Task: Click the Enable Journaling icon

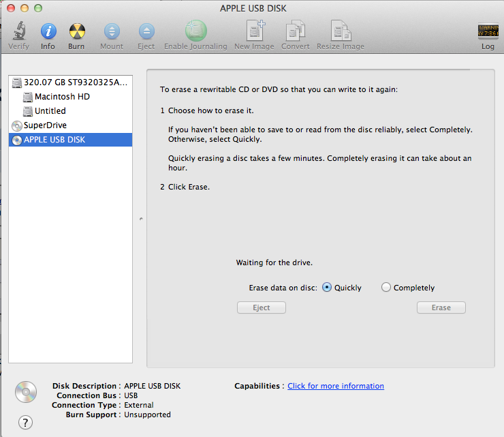Action: point(195,31)
